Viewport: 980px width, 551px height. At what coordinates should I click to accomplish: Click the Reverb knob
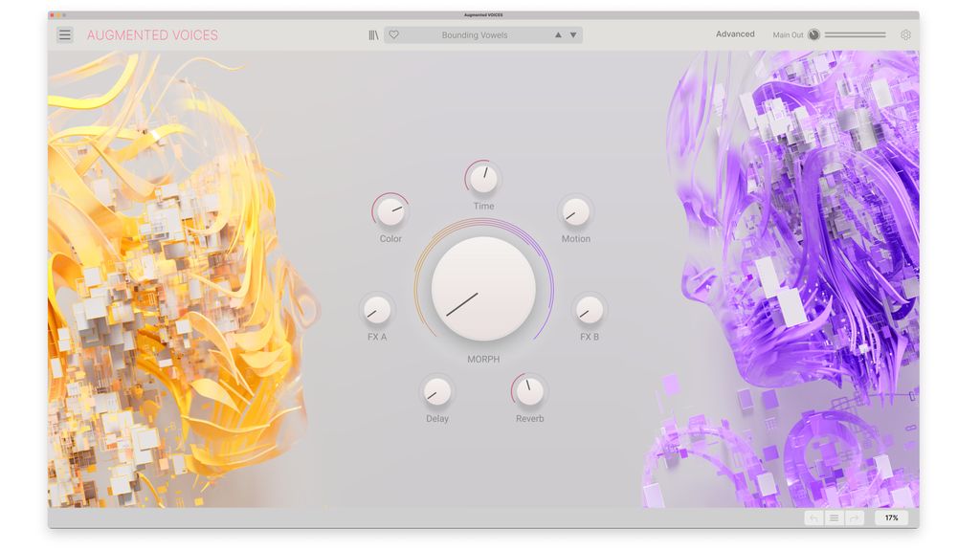pos(528,392)
